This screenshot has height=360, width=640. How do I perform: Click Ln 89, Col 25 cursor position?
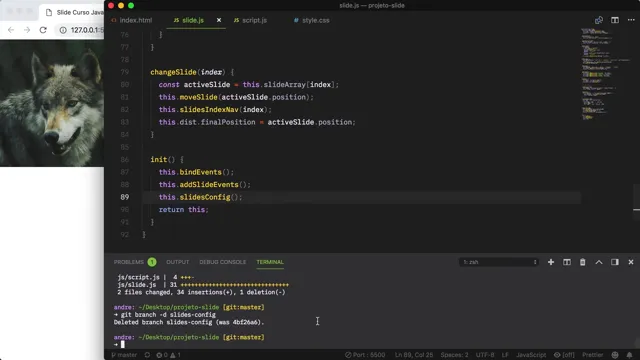tap(413, 355)
